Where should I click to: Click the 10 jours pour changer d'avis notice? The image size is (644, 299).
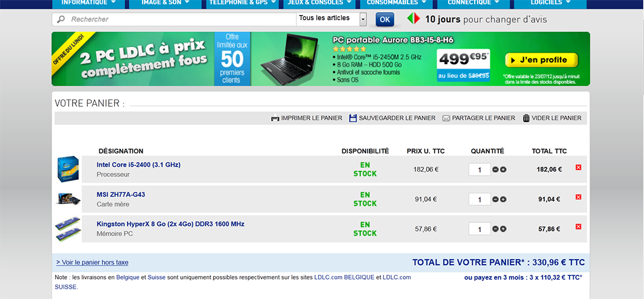(x=477, y=19)
